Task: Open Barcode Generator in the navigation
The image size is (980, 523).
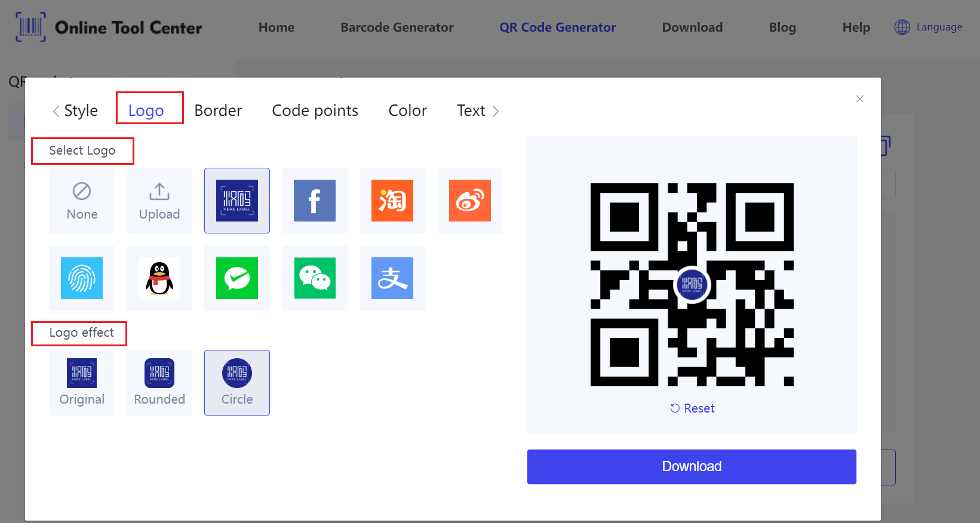Action: [397, 27]
